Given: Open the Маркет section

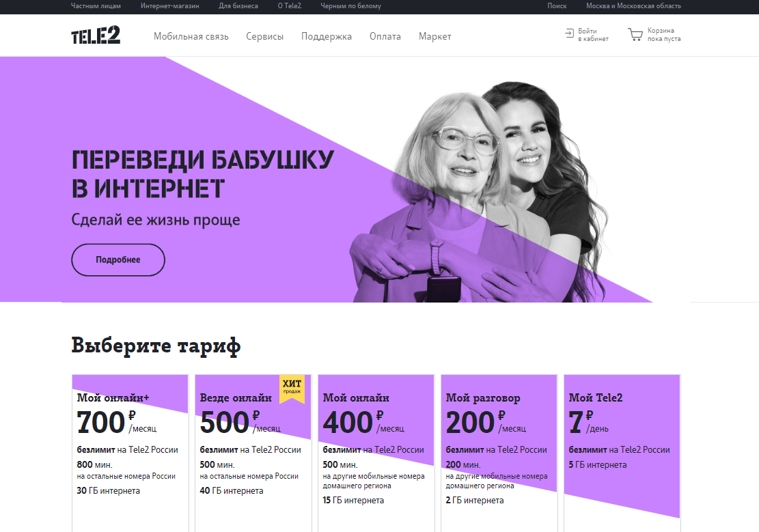Looking at the screenshot, I should click(435, 36).
